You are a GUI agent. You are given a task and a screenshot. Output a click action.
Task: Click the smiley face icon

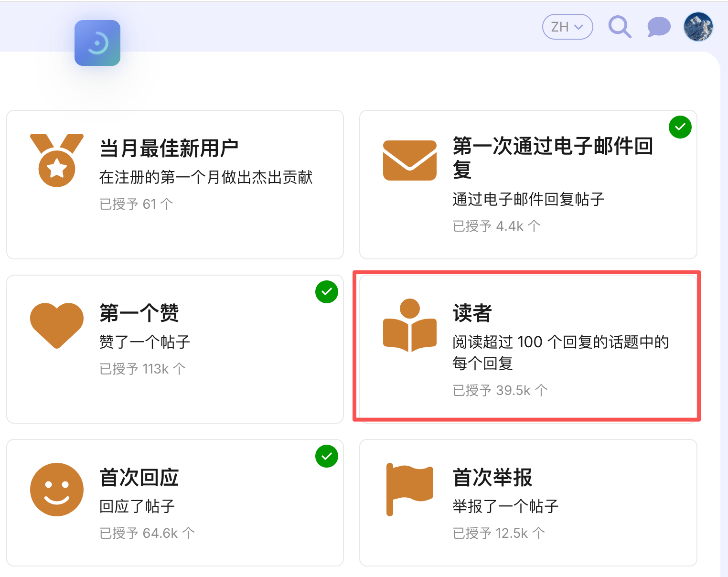click(x=57, y=490)
